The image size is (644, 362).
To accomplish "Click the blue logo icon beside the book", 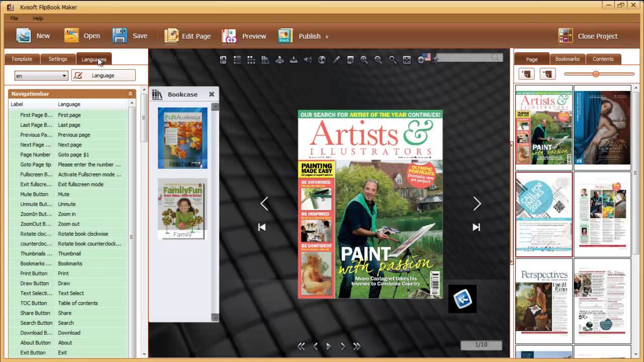I will (x=462, y=299).
